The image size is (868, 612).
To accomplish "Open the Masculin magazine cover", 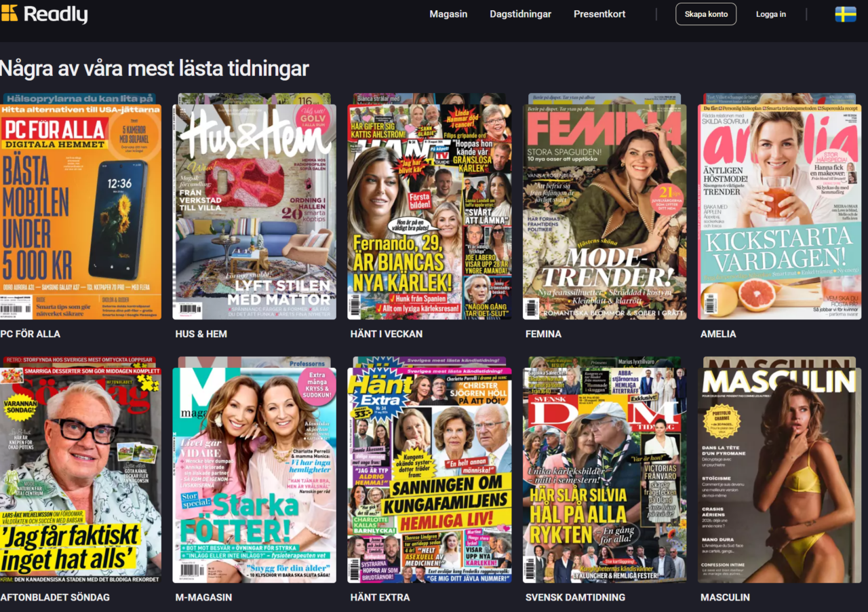I will point(779,475).
